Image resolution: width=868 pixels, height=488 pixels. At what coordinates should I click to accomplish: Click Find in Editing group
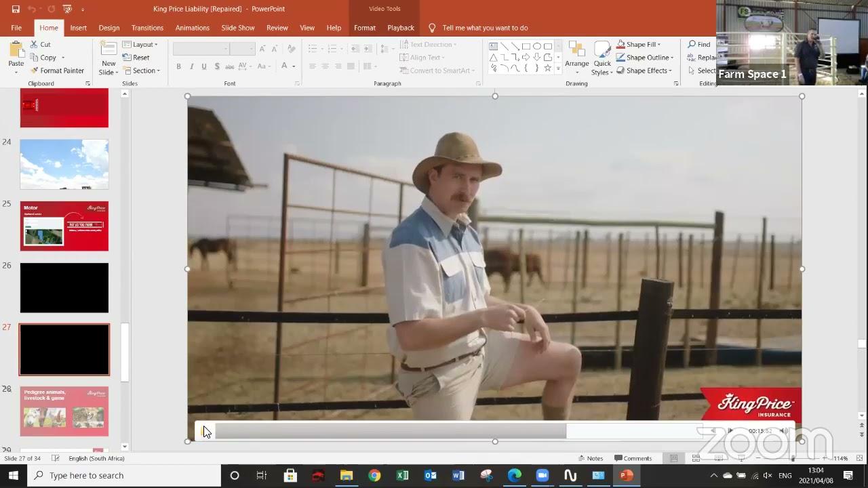699,45
